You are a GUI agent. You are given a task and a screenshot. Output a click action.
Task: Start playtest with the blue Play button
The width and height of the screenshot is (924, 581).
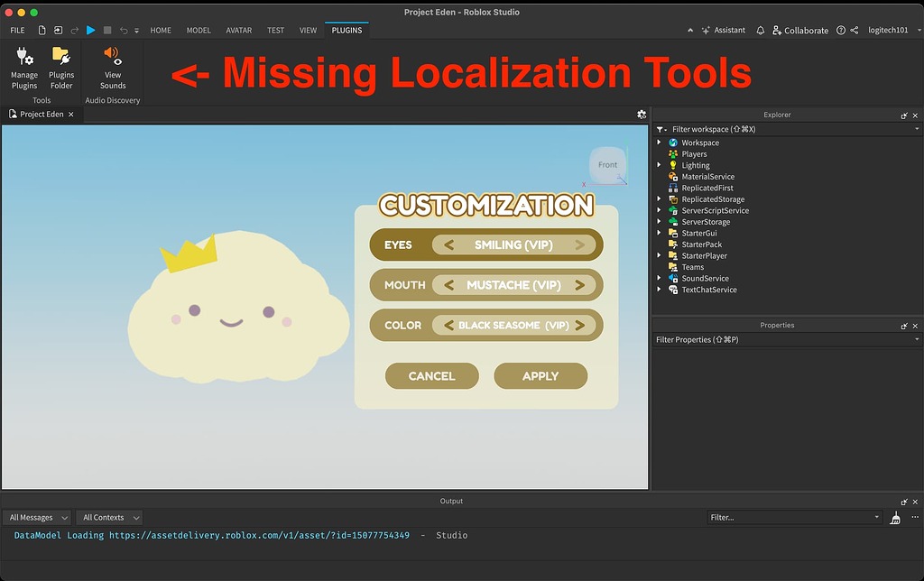(91, 30)
